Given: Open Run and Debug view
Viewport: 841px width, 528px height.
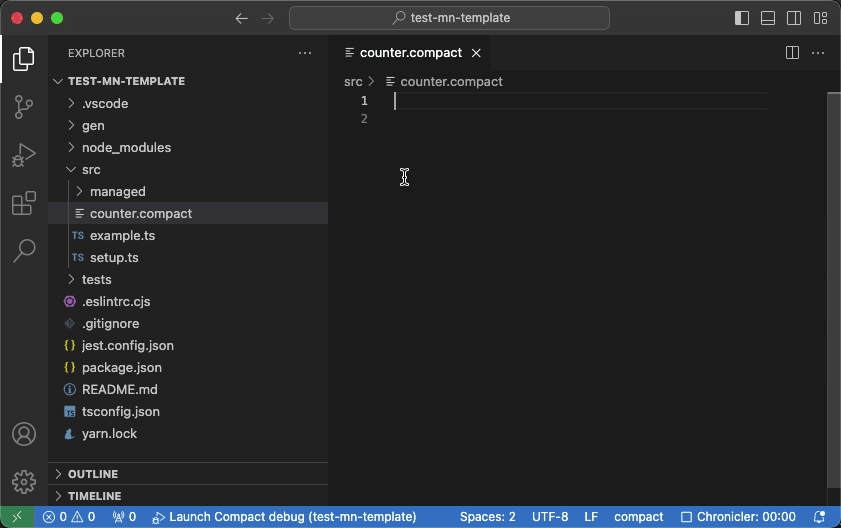Looking at the screenshot, I should tap(24, 156).
